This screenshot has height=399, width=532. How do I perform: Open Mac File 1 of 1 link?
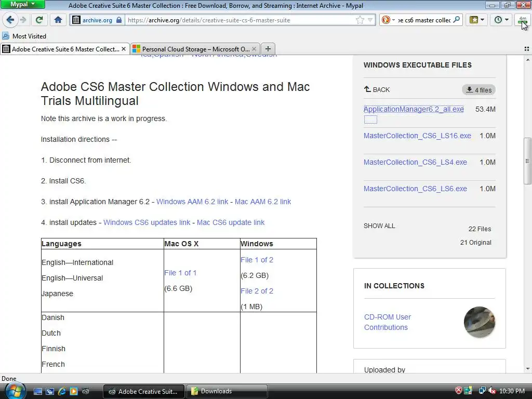pyautogui.click(x=180, y=273)
